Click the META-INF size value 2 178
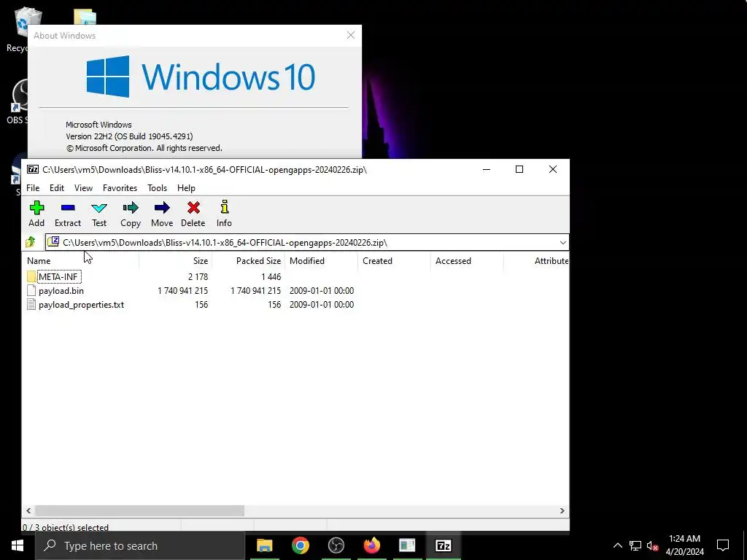Screen dimensions: 747x560 (198, 276)
